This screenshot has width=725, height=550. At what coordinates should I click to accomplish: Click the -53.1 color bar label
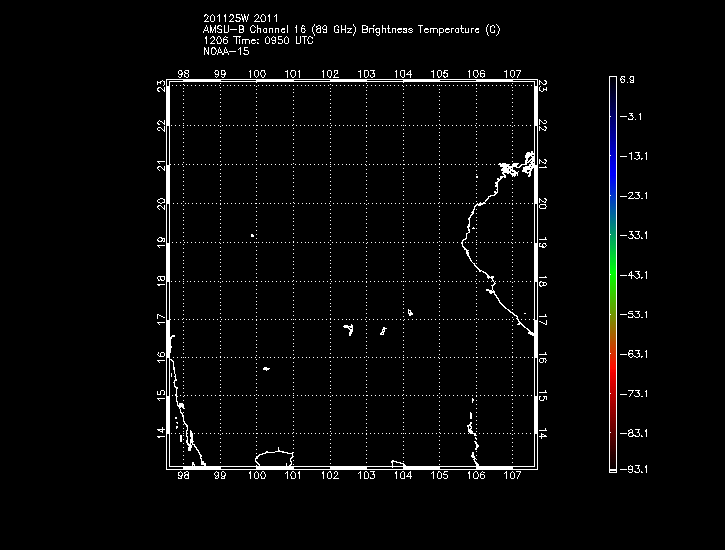(x=635, y=314)
